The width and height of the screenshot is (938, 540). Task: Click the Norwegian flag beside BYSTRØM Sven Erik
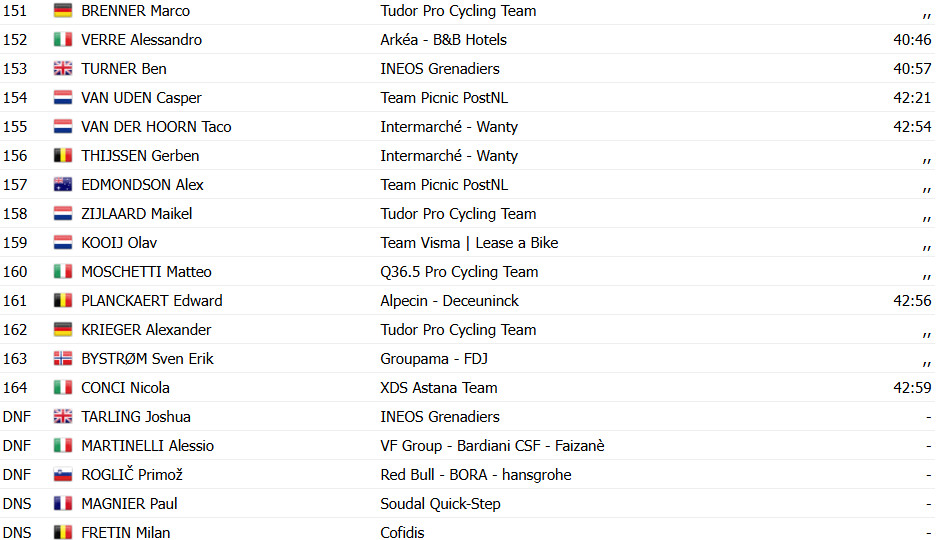[63, 359]
